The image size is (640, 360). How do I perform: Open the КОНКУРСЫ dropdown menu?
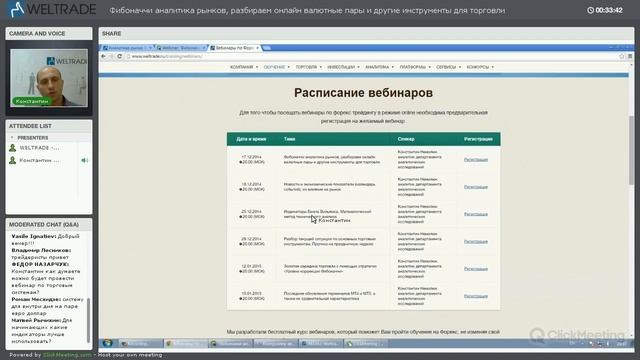pos(480,67)
